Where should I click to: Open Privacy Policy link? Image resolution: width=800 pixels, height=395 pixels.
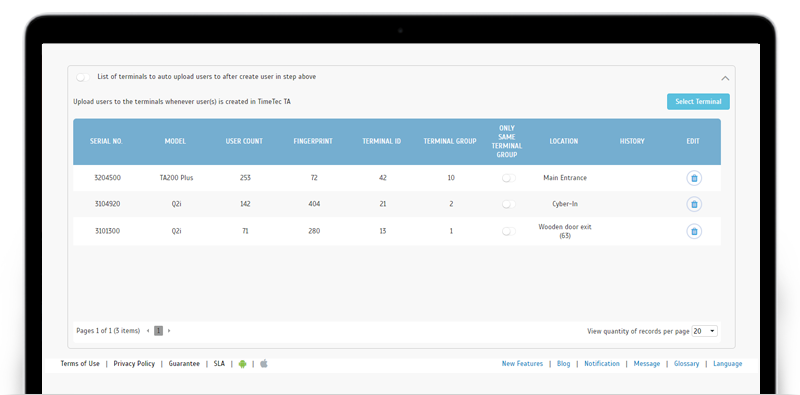point(134,364)
